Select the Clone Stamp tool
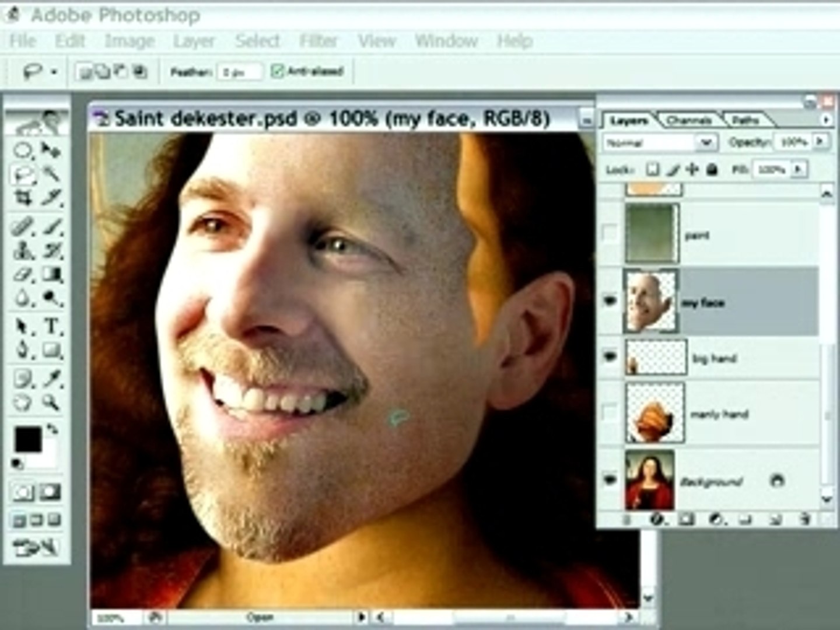 point(23,250)
